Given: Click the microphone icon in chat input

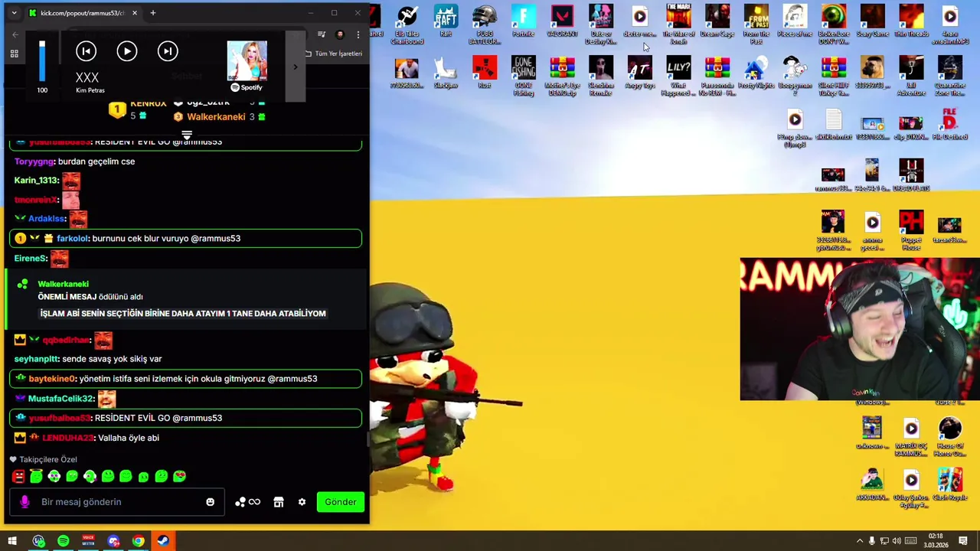Looking at the screenshot, I should point(24,502).
